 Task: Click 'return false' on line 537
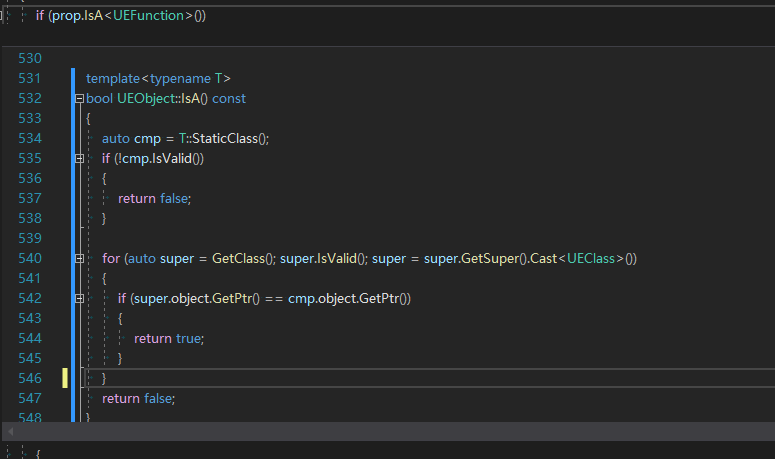[x=153, y=199]
